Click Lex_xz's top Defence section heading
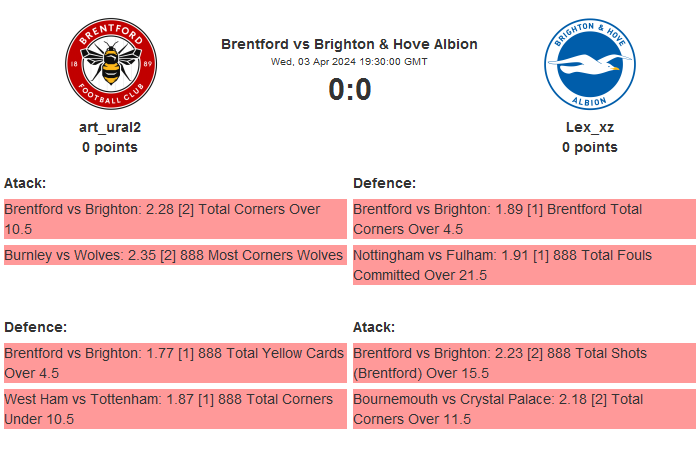The height and width of the screenshot is (460, 700). pos(384,183)
